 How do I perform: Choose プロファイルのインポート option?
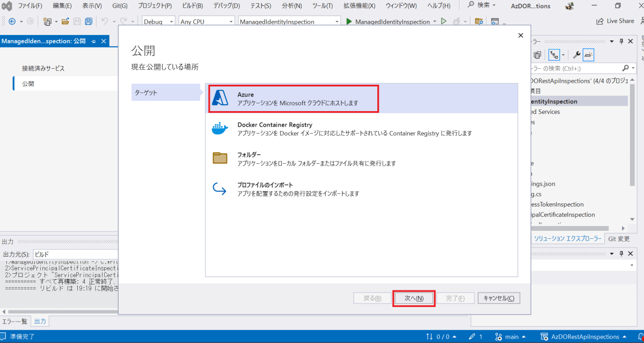coord(361,188)
